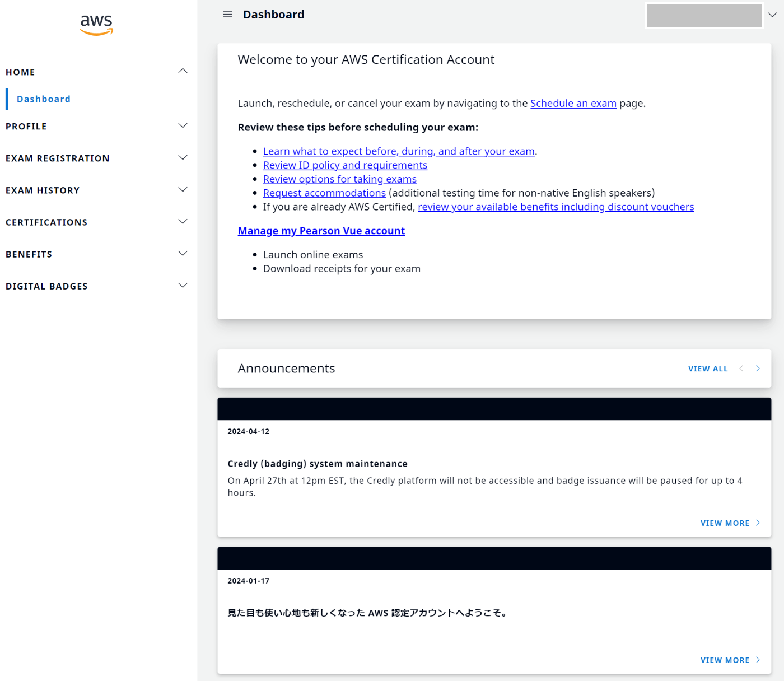784x681 pixels.
Task: Expand the BENEFITS chevron
Action: pos(183,253)
